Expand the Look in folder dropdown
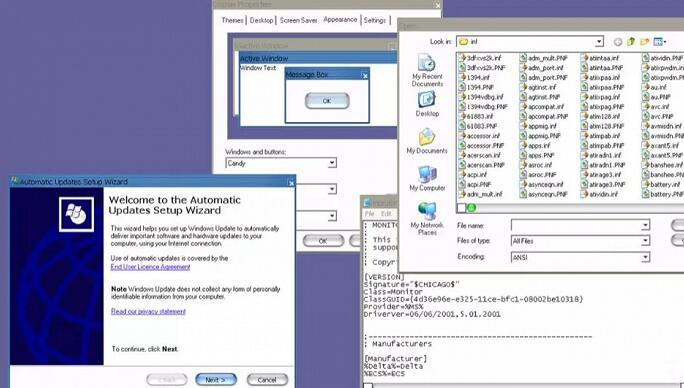 click(599, 41)
